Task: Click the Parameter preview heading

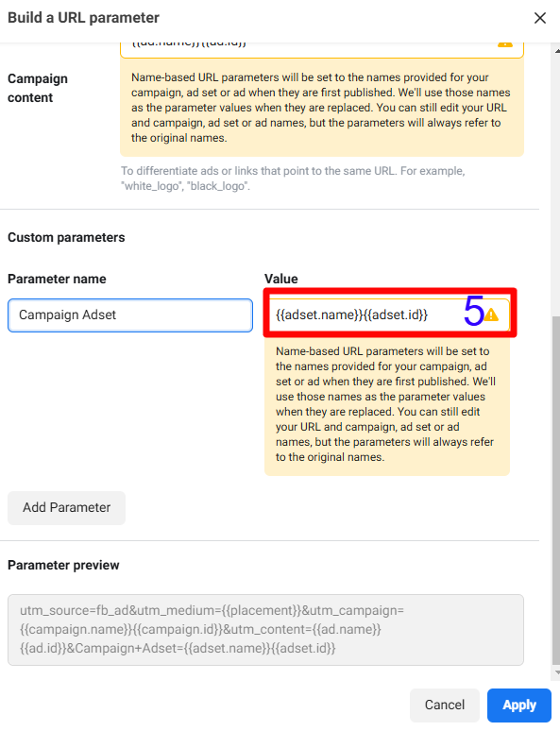Action: [x=63, y=565]
